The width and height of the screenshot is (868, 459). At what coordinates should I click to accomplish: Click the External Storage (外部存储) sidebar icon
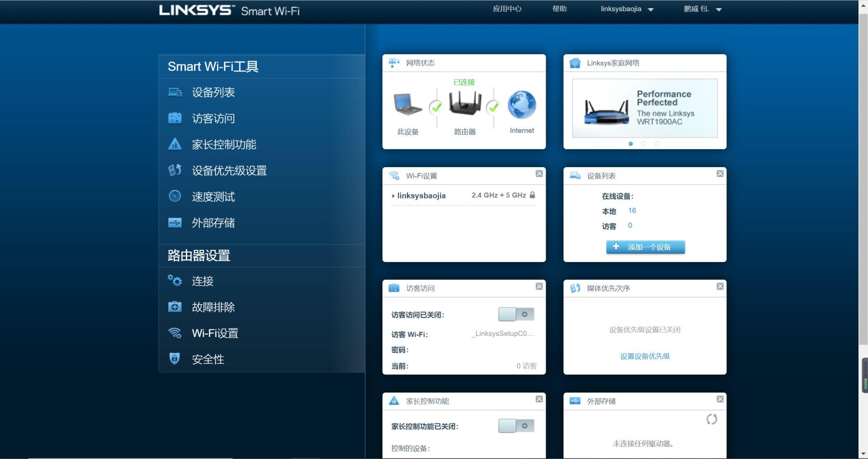pyautogui.click(x=175, y=223)
